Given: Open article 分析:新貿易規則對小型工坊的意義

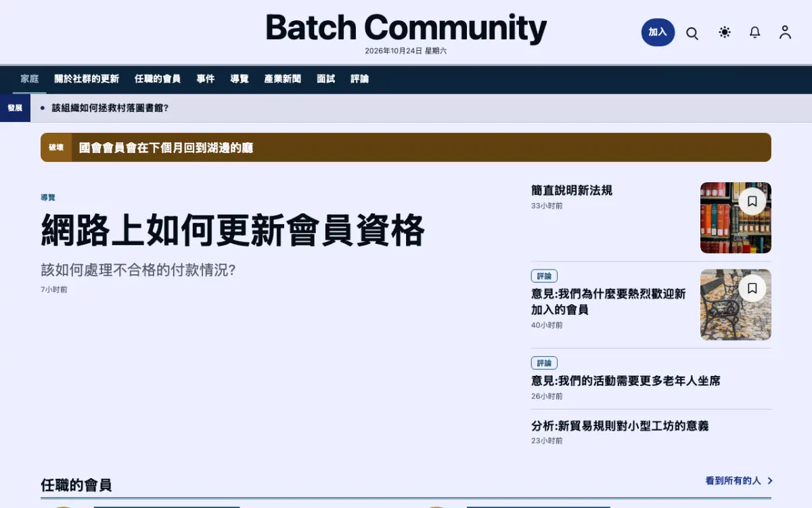Looking at the screenshot, I should point(620,426).
